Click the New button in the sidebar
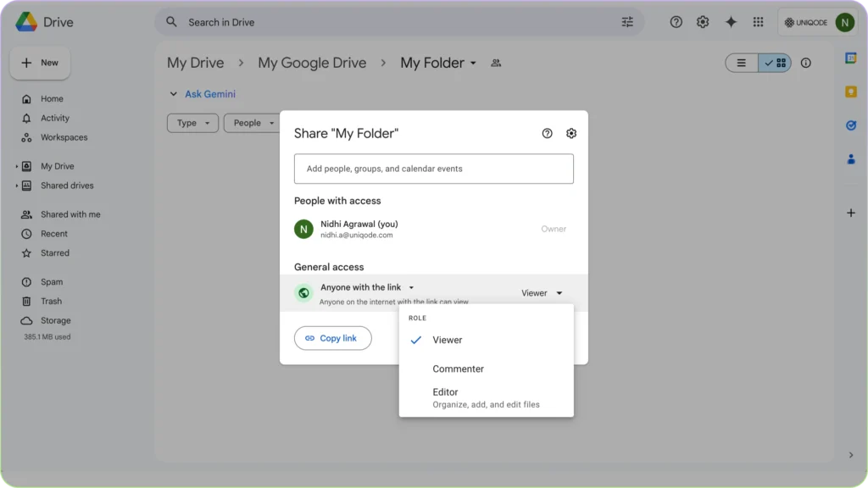Screen dimensions: 868x488 40,62
